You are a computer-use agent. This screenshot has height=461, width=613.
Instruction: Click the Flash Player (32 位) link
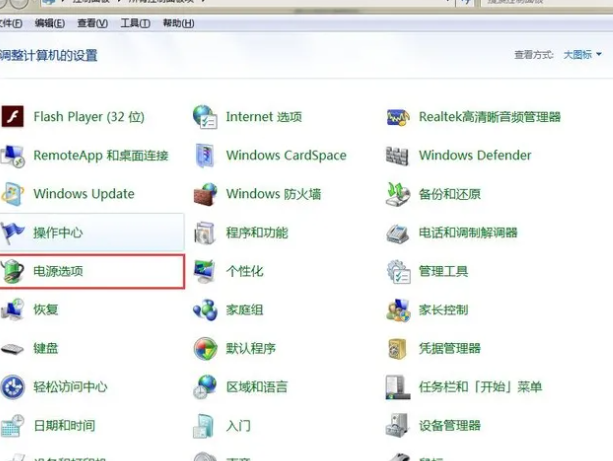coord(89,117)
